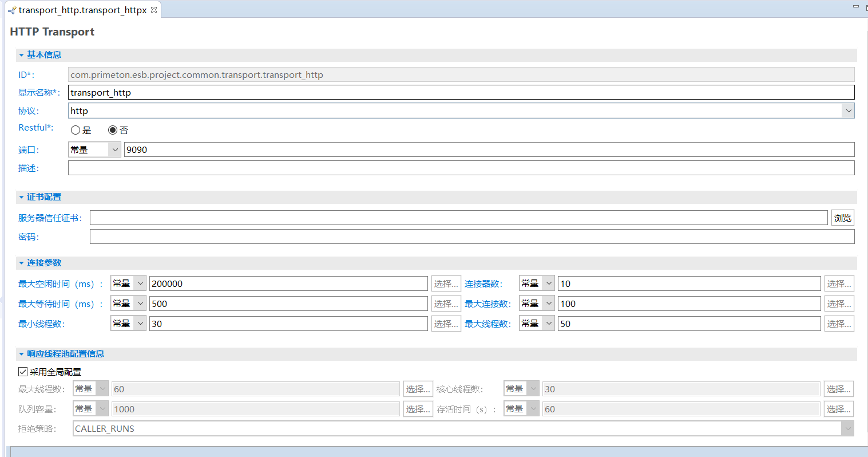The height and width of the screenshot is (457, 868).
Task: Collapse the 基本信息 section
Action: click(21, 55)
